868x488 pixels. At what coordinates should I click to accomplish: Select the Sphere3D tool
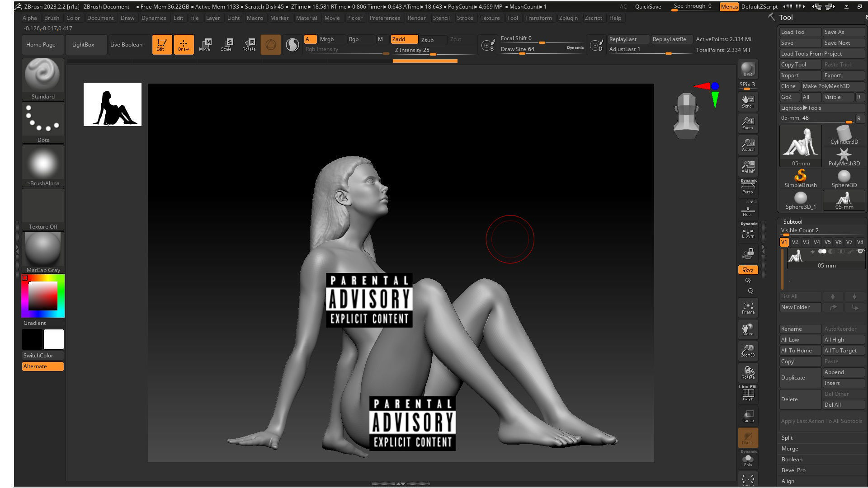[844, 178]
